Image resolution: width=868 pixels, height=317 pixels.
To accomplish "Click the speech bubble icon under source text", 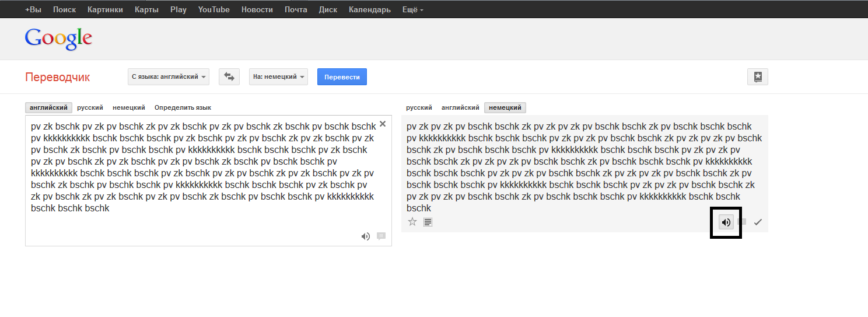I will (381, 236).
